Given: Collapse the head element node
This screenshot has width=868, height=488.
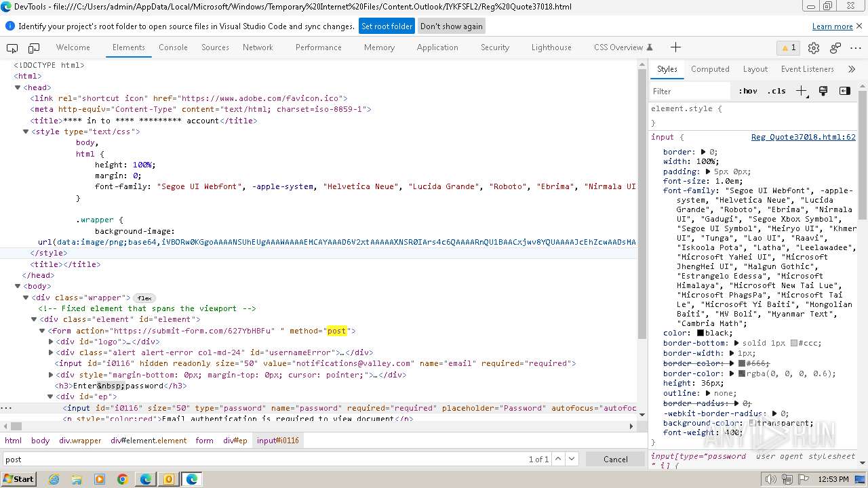Looking at the screenshot, I should [x=18, y=87].
